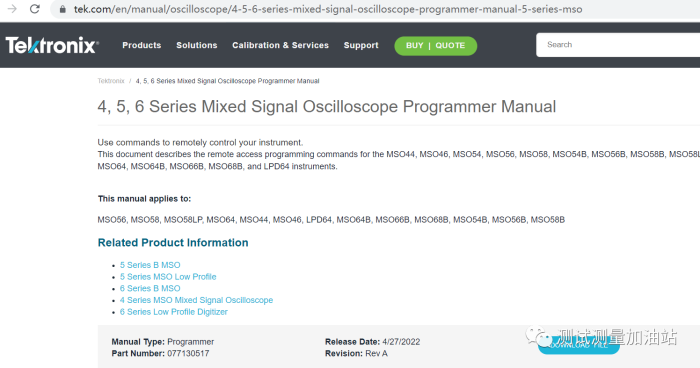Click Part Number 077130517 text
The height and width of the screenshot is (368, 700).
[160, 353]
